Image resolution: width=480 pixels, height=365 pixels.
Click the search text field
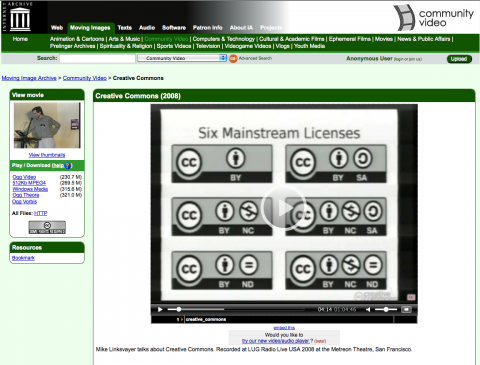point(97,58)
